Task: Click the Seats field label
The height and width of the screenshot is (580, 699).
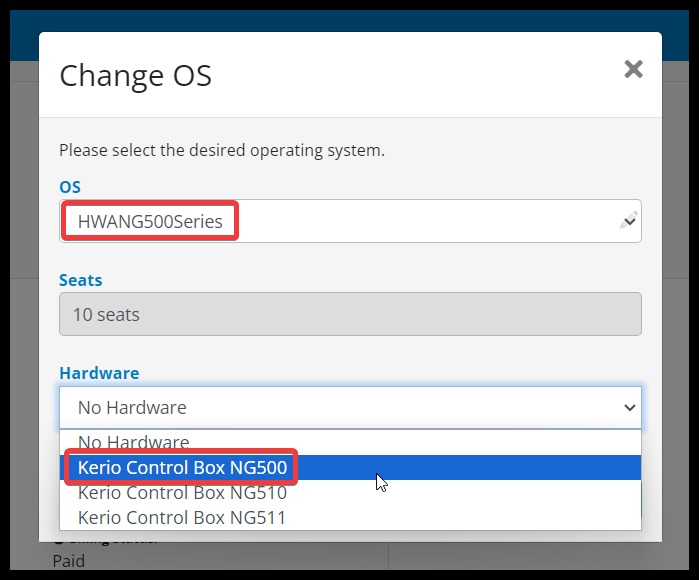Action: [x=81, y=280]
